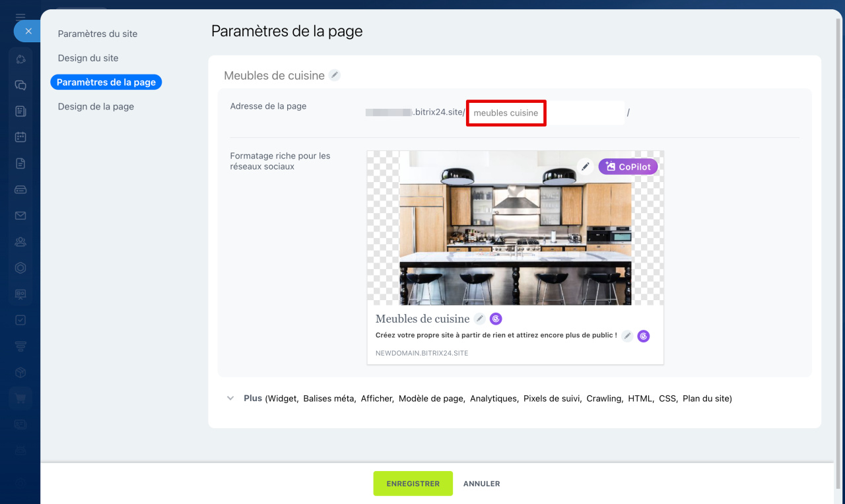Cancel changes via the ANNULER link
This screenshot has height=504, width=845.
point(481,483)
